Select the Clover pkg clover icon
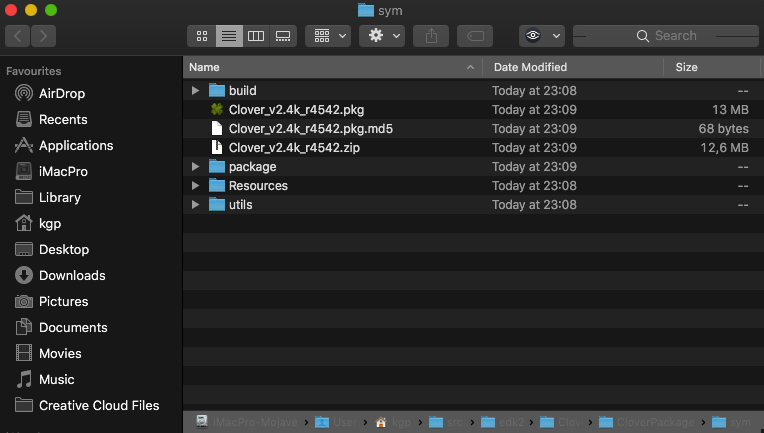The width and height of the screenshot is (764, 433). 217,110
